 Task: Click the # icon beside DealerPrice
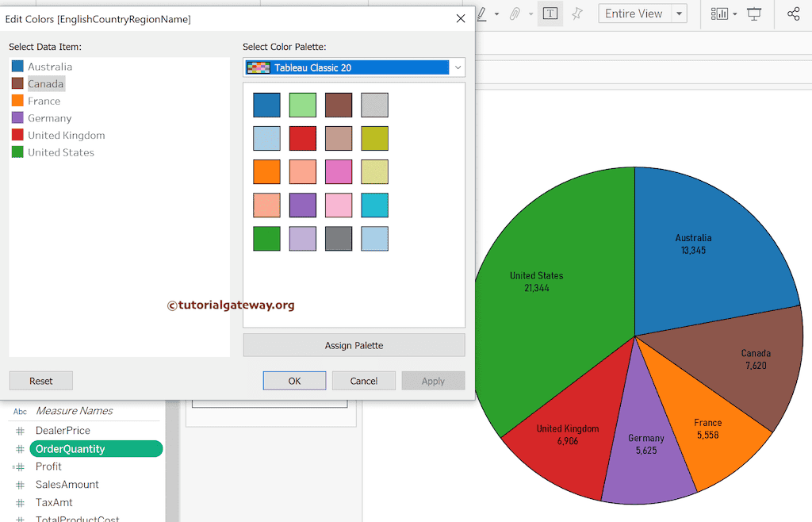tap(20, 431)
